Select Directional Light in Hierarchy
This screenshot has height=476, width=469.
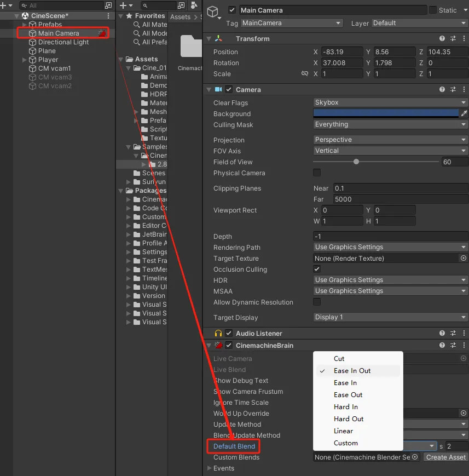pos(63,42)
